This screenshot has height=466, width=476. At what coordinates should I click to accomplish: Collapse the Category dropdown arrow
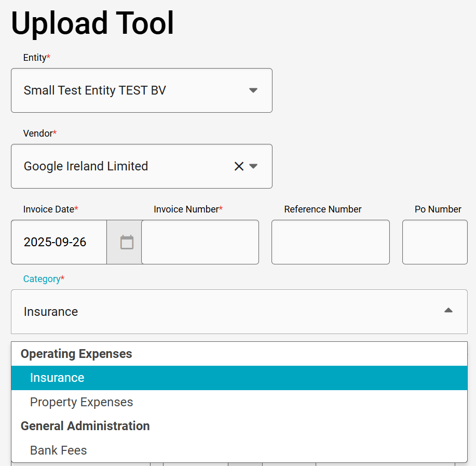point(448,310)
